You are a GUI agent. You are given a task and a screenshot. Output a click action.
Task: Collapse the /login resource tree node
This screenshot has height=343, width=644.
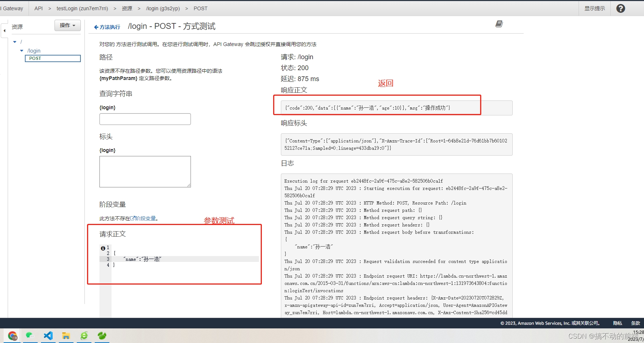(x=22, y=51)
